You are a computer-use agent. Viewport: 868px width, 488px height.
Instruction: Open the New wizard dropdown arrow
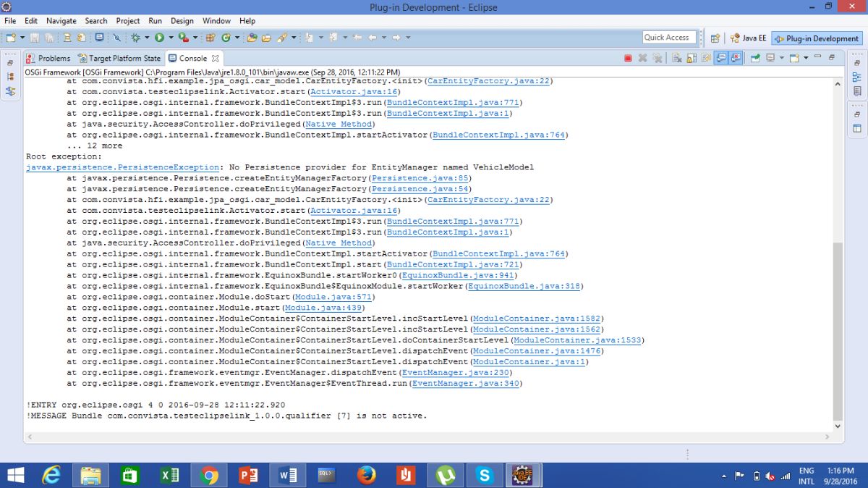pos(22,37)
